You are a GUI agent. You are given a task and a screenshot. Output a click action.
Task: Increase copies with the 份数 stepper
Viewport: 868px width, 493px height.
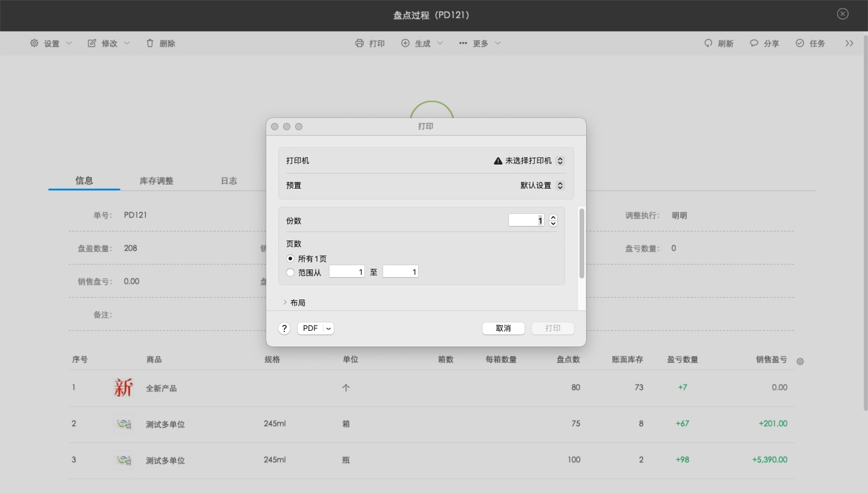[553, 217]
